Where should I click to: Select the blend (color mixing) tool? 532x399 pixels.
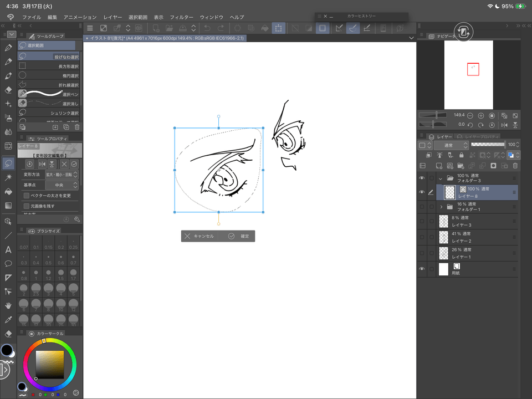8,132
